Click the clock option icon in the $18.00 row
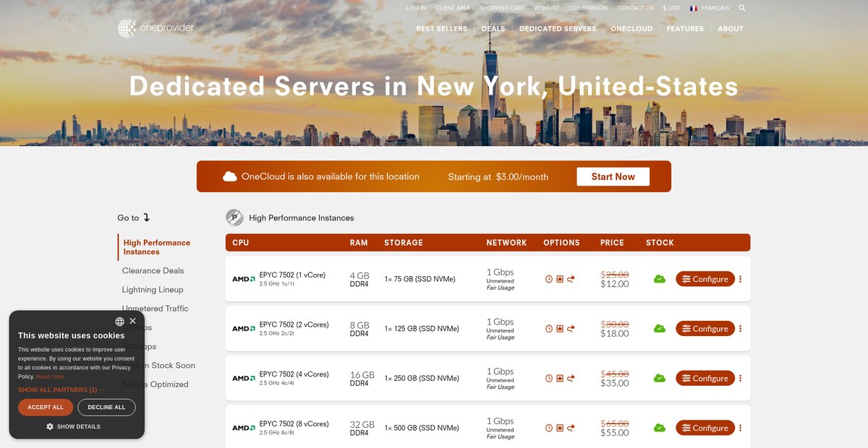 pyautogui.click(x=549, y=329)
